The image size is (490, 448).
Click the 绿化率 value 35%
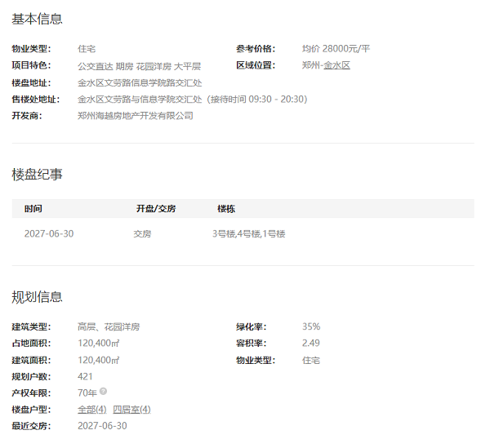point(311,326)
